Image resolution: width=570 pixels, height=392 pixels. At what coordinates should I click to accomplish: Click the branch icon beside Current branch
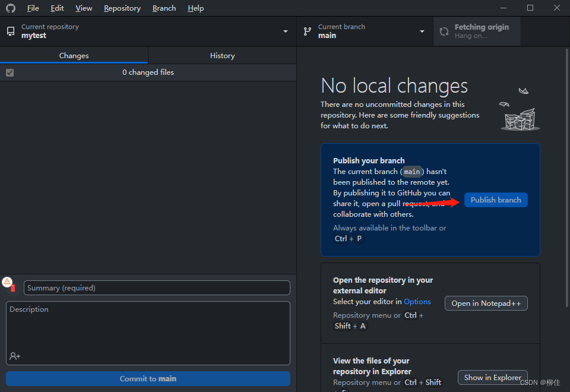(308, 31)
